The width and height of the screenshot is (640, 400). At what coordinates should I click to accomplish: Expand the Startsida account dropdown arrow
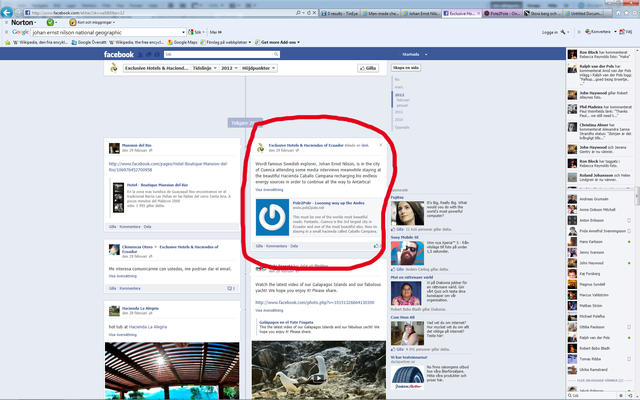(x=426, y=54)
